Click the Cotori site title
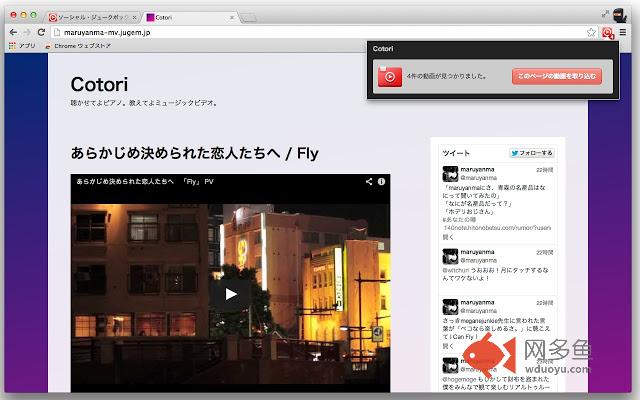 99,84
